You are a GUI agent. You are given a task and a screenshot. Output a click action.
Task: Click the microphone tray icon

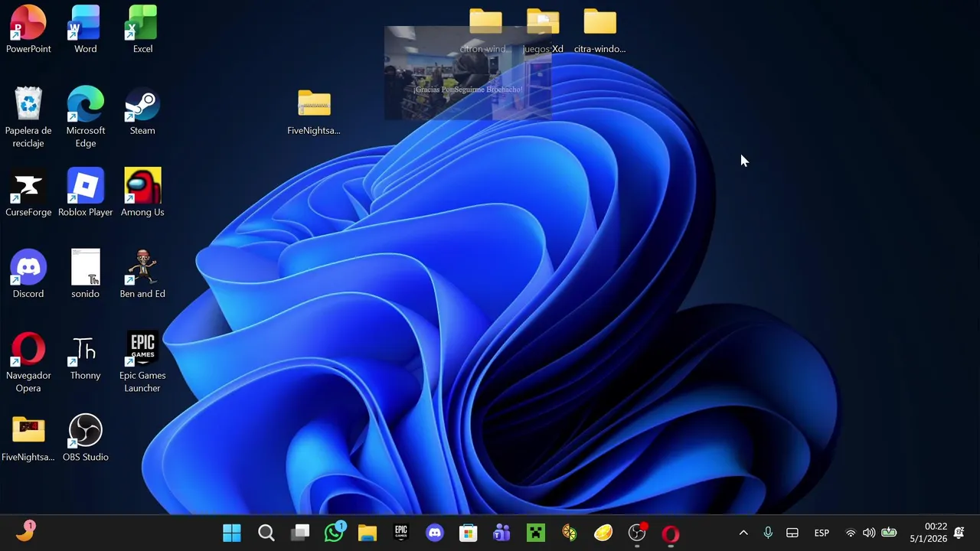tap(768, 533)
